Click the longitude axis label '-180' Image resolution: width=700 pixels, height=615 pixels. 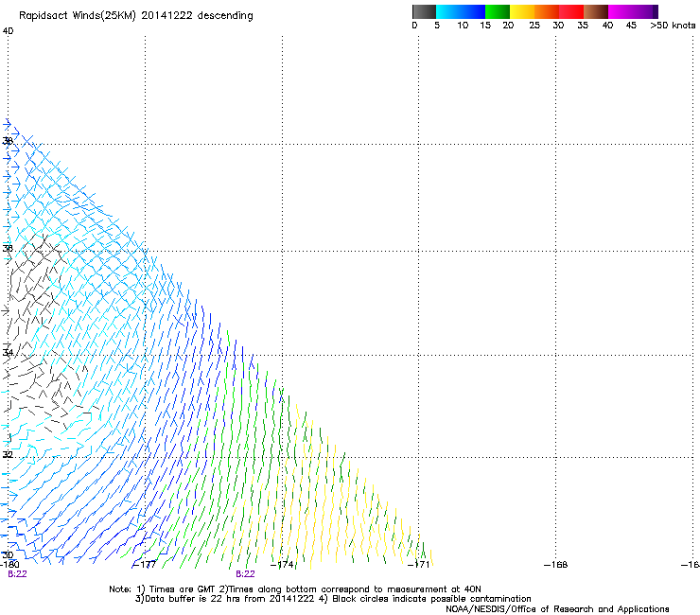pyautogui.click(x=9, y=565)
